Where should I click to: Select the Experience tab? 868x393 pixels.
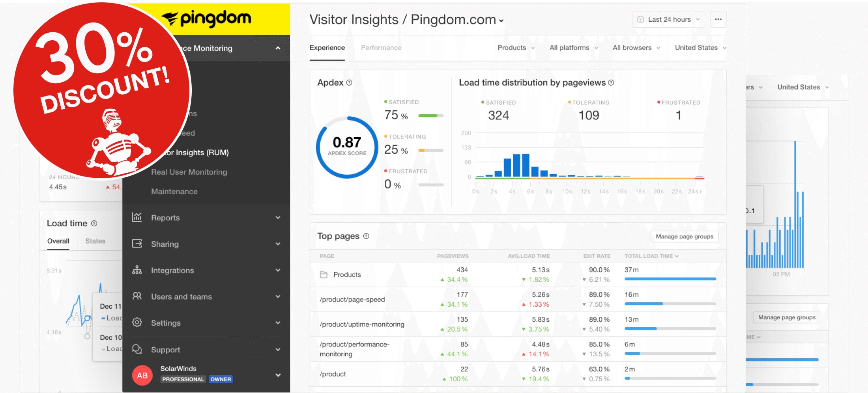(327, 48)
